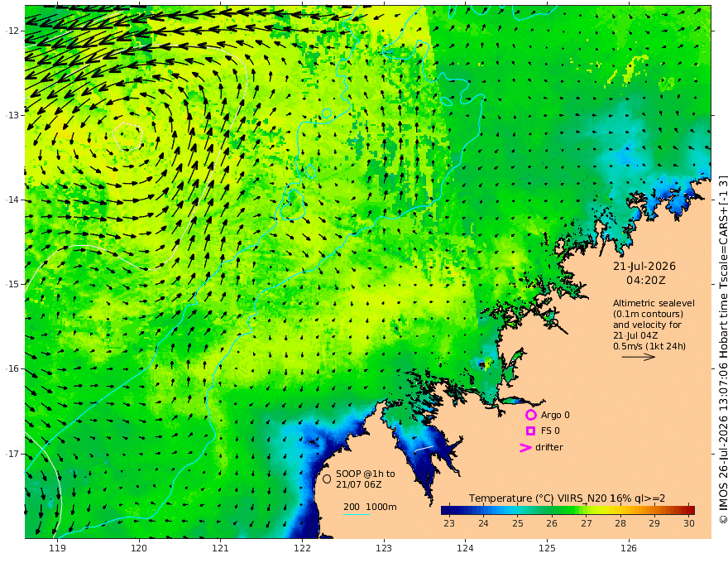
Task: Click the '200 1000m' depth label
Action: (370, 507)
